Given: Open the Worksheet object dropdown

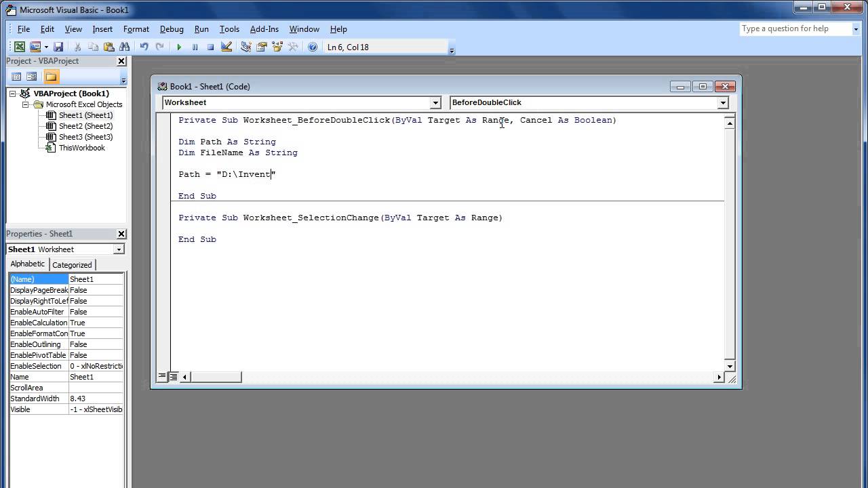Looking at the screenshot, I should [435, 103].
